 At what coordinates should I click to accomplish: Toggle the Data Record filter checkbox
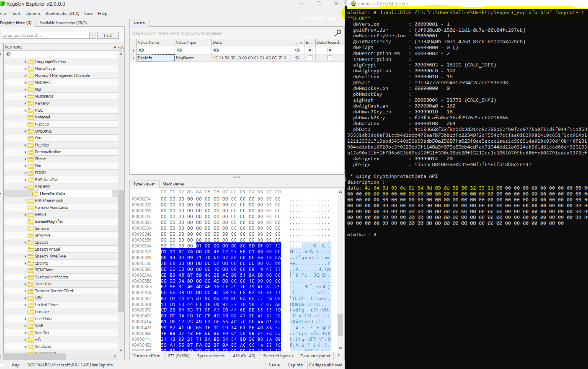pos(329,50)
